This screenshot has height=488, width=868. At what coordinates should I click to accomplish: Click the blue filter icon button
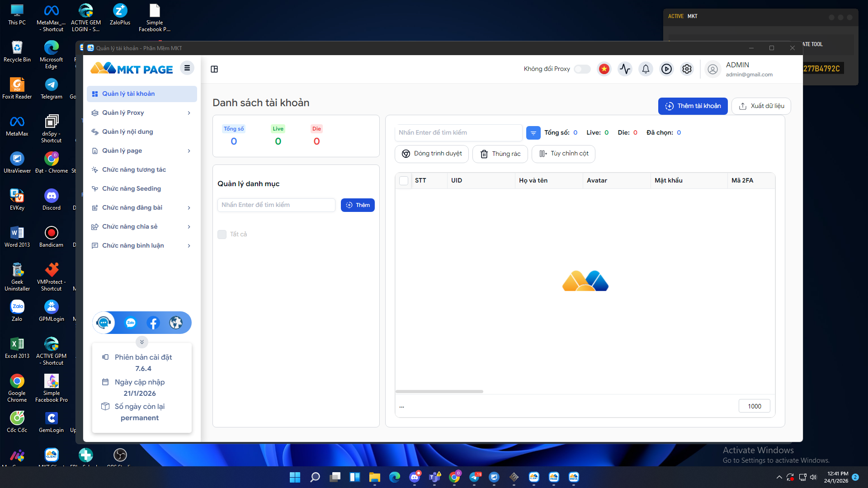coord(533,133)
